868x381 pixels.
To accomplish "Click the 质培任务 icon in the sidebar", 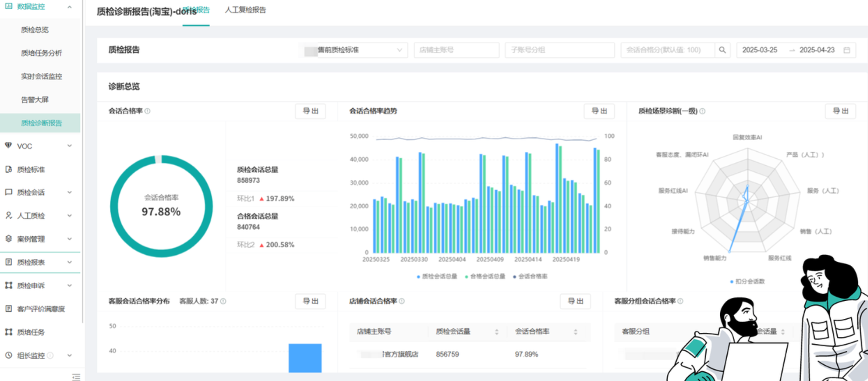I will tap(8, 332).
